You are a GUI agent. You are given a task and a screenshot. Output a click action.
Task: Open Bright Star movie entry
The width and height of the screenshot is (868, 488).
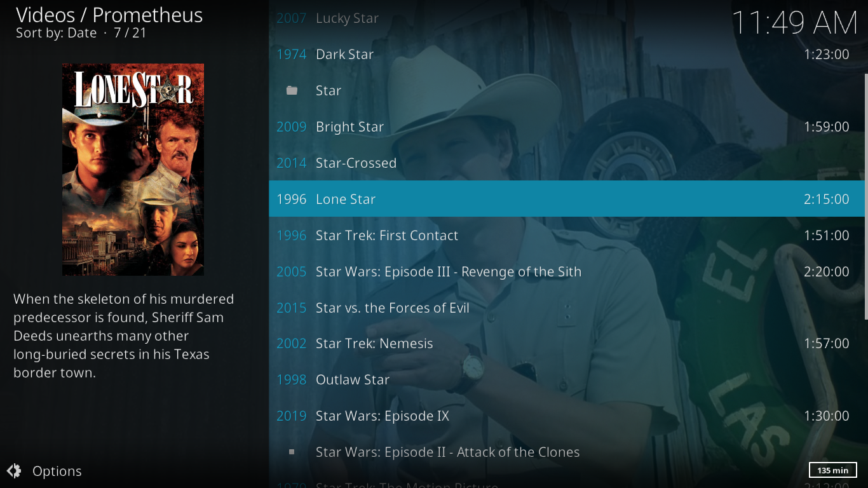click(567, 126)
